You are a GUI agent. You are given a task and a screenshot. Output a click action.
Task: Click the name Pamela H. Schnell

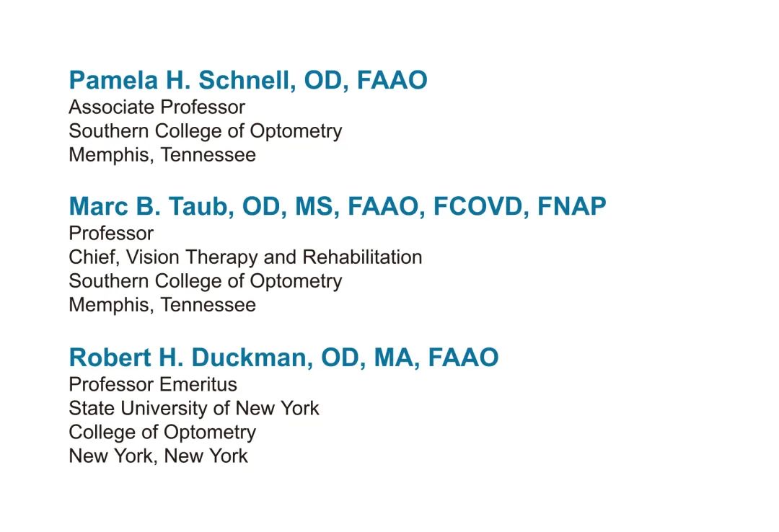(180, 81)
